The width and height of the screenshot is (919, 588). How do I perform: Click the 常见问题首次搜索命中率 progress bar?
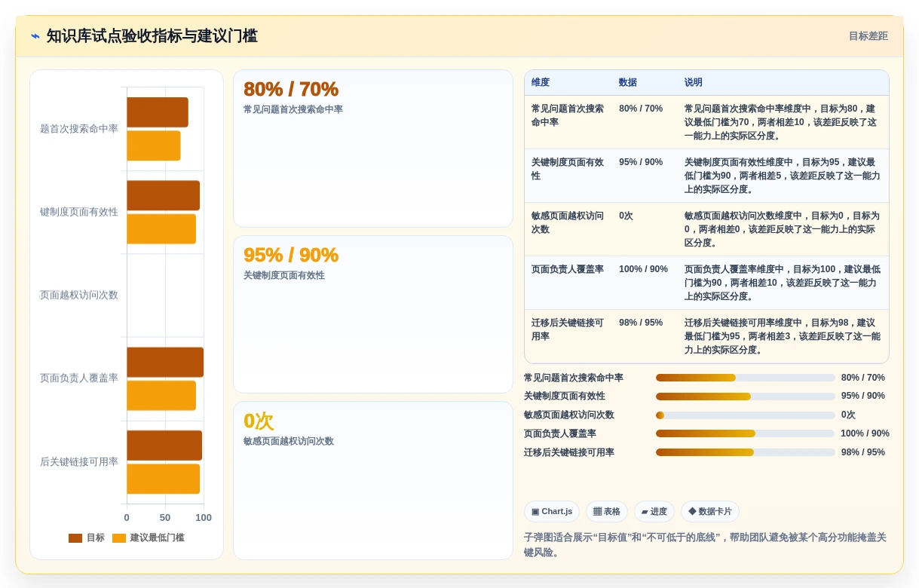(746, 378)
